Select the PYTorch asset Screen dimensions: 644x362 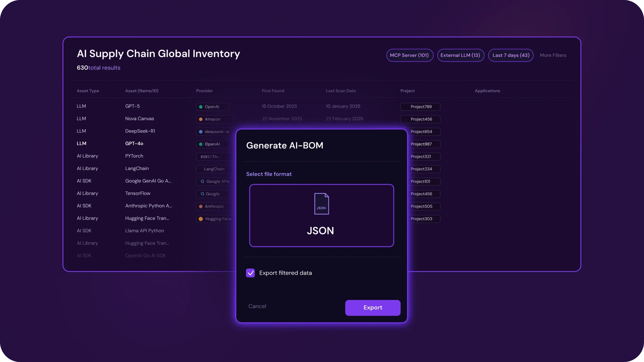click(x=134, y=156)
